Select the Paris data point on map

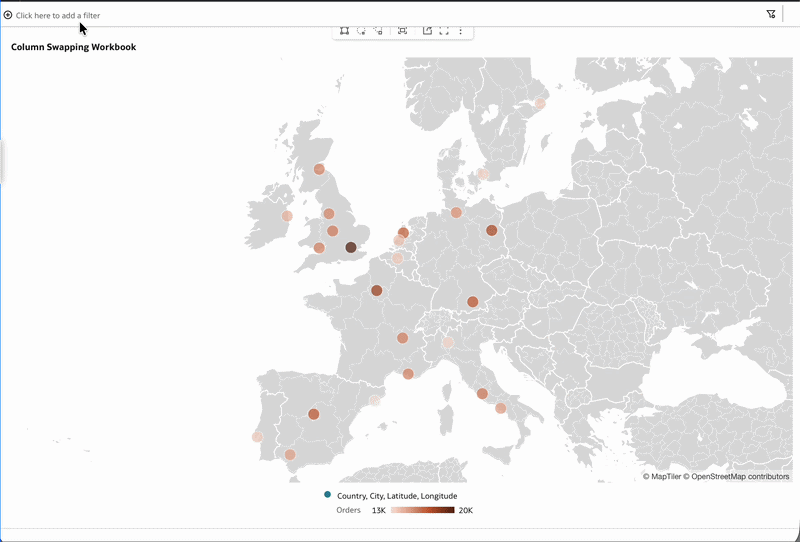coord(377,290)
